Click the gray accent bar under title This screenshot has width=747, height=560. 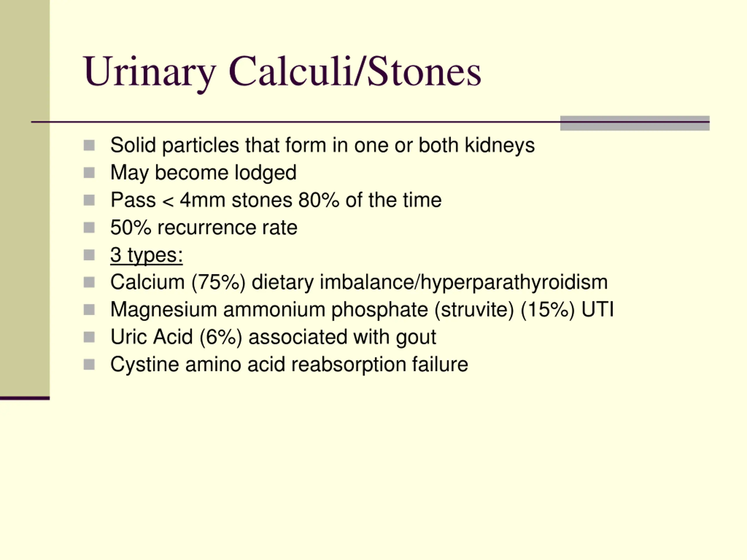click(x=635, y=123)
